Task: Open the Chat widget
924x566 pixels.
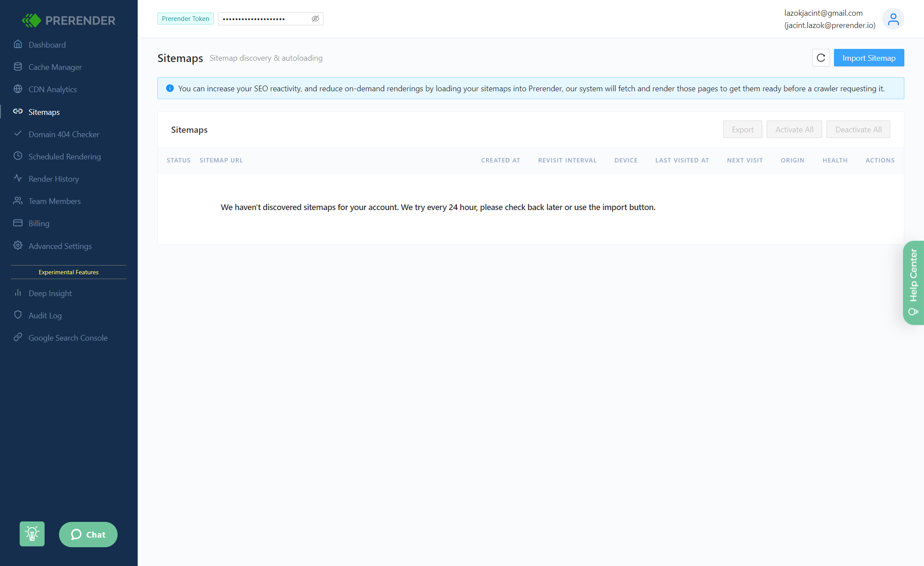Action: [x=88, y=534]
